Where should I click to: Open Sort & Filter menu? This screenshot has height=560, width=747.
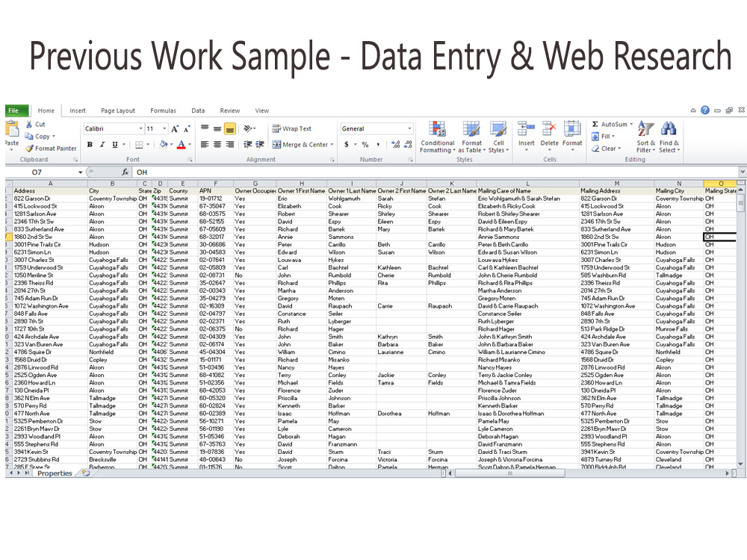coord(646,137)
